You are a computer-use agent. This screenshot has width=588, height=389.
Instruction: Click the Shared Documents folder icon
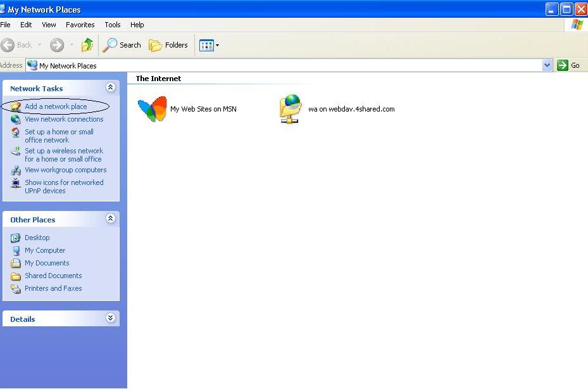pyautogui.click(x=15, y=276)
